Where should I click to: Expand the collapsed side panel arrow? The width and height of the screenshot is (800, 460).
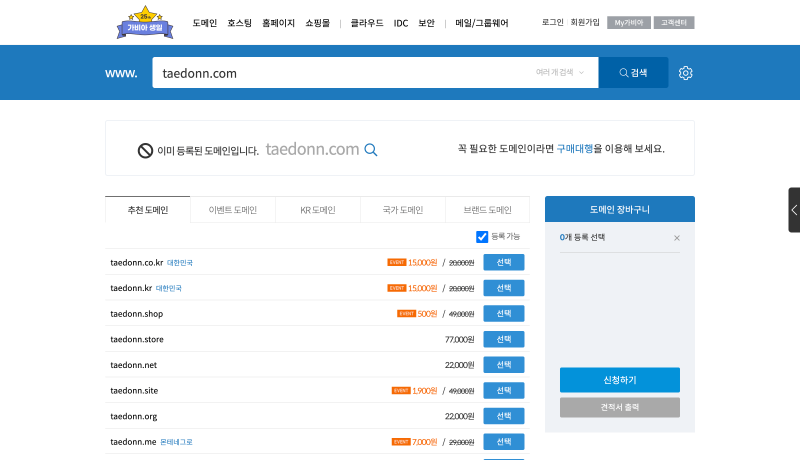(794, 210)
